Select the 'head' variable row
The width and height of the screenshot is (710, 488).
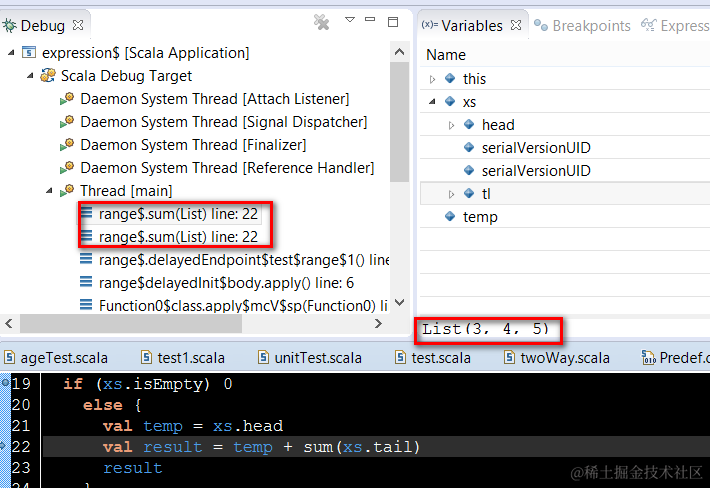tap(565, 125)
